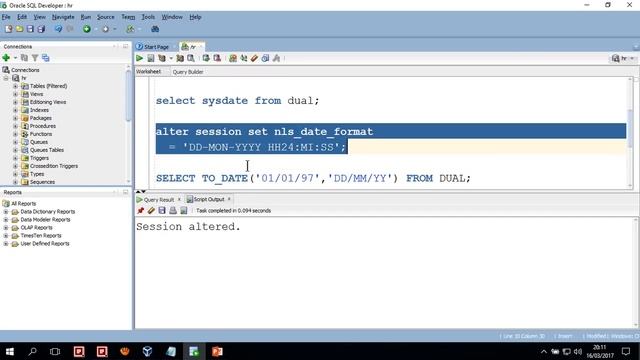Select the User Defined Reports item
This screenshot has height=360, width=640.
45,244
